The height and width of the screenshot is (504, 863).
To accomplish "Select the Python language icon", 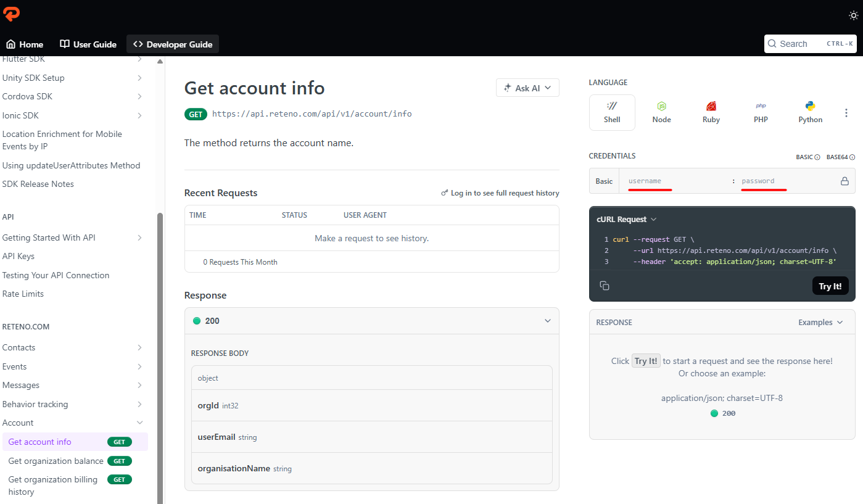I will 811,112.
